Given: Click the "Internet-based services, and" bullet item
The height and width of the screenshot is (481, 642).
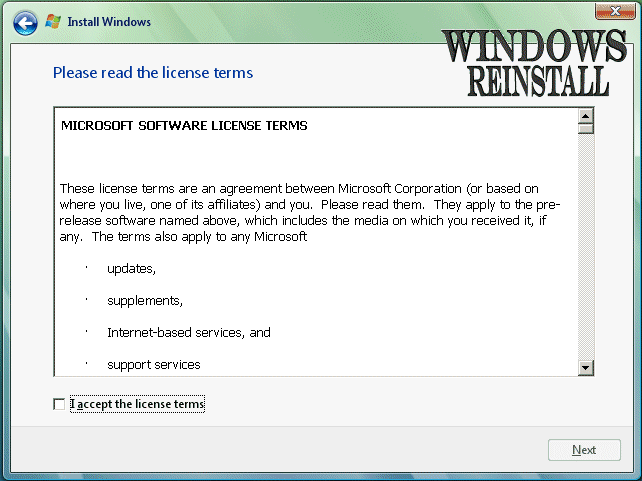Looking at the screenshot, I should [189, 332].
